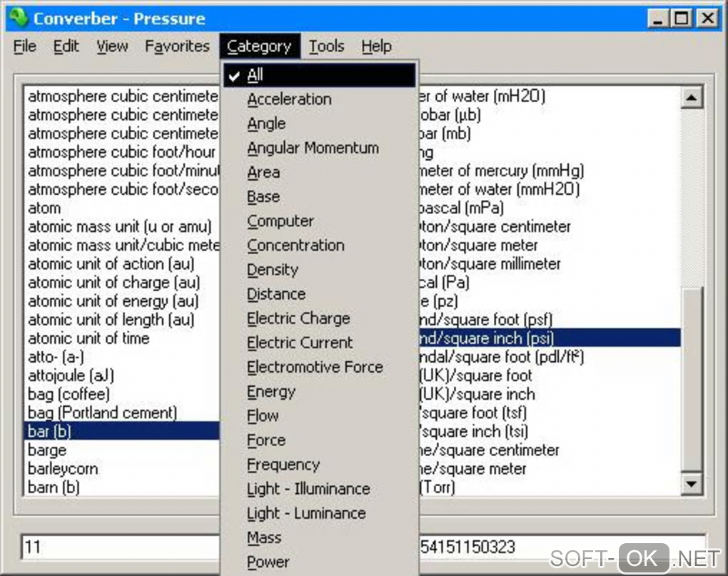Choose Force category
This screenshot has height=576, width=728.
point(320,440)
